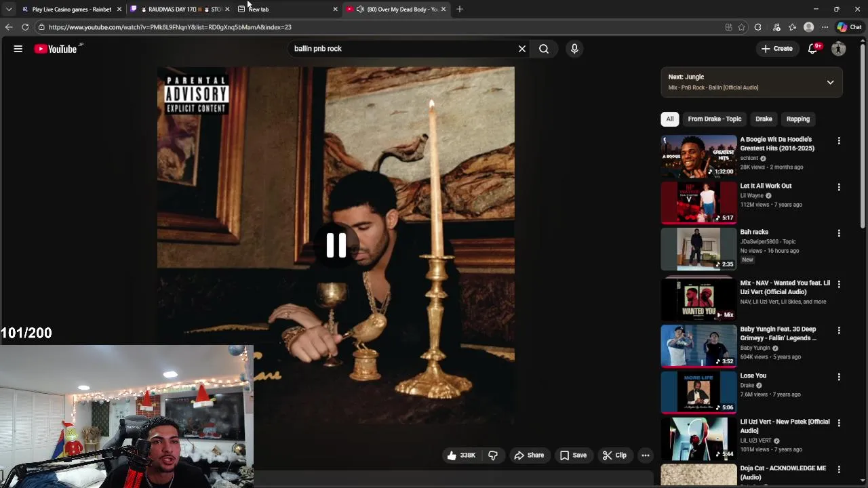Viewport: 868px width, 488px height.
Task: Run search with magnifier button
Action: (544, 49)
